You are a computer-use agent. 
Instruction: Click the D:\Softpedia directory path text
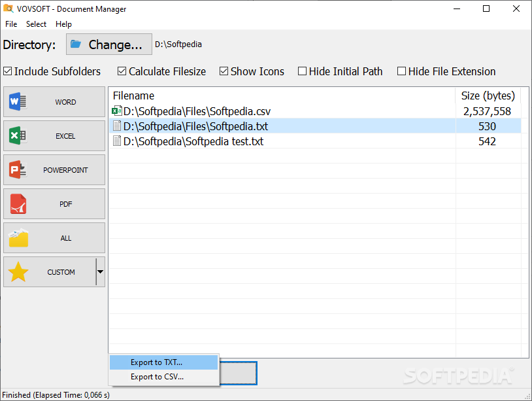click(178, 44)
